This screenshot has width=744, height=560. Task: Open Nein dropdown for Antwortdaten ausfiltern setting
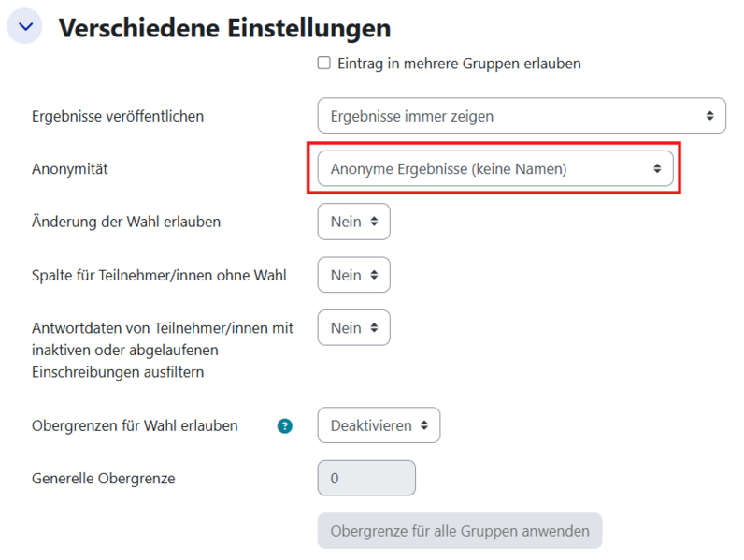tap(353, 328)
